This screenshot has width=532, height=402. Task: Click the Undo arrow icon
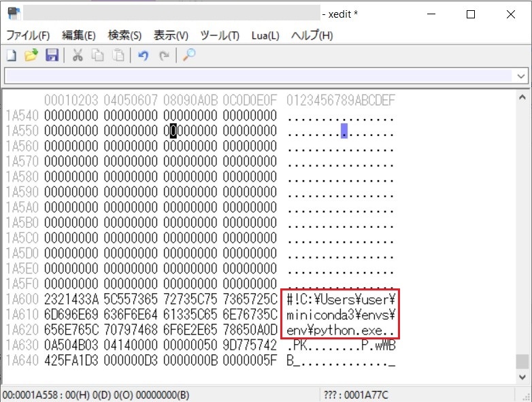tap(143, 55)
